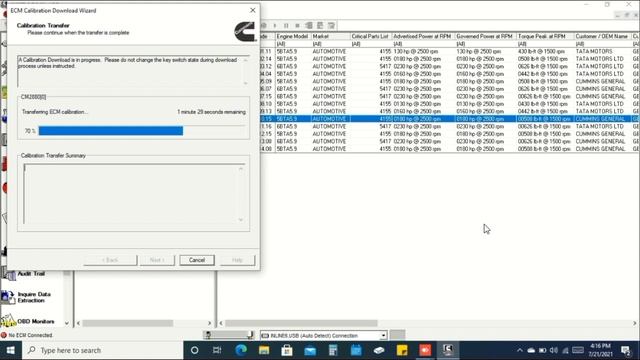Screen dimensions: 640x360
Task: Click the Windows search box
Action: (x=102, y=350)
